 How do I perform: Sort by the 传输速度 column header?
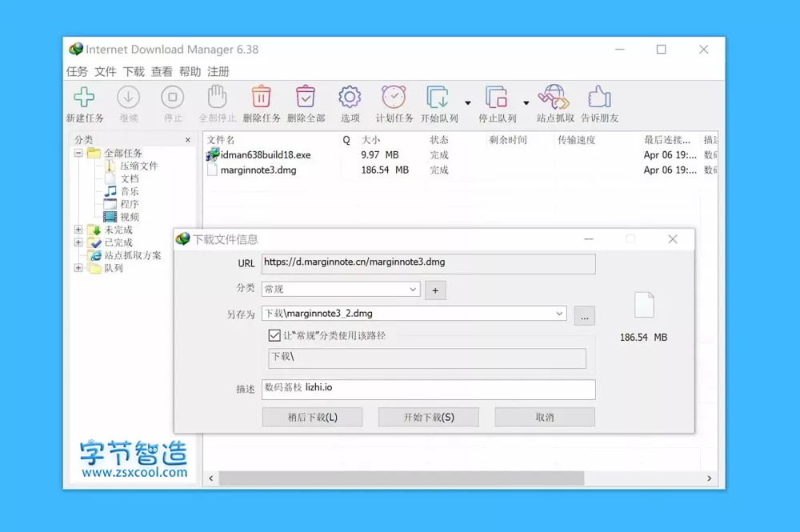[577, 140]
